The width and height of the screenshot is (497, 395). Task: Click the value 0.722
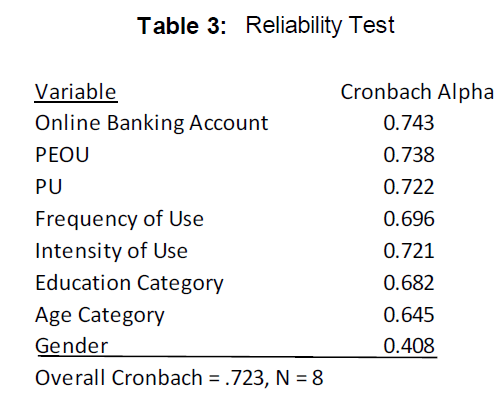pos(409,187)
